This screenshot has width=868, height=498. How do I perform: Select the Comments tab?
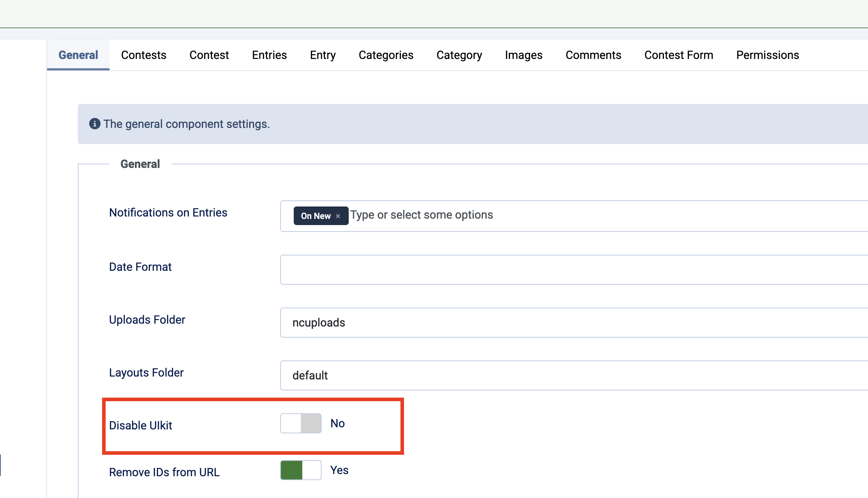593,55
